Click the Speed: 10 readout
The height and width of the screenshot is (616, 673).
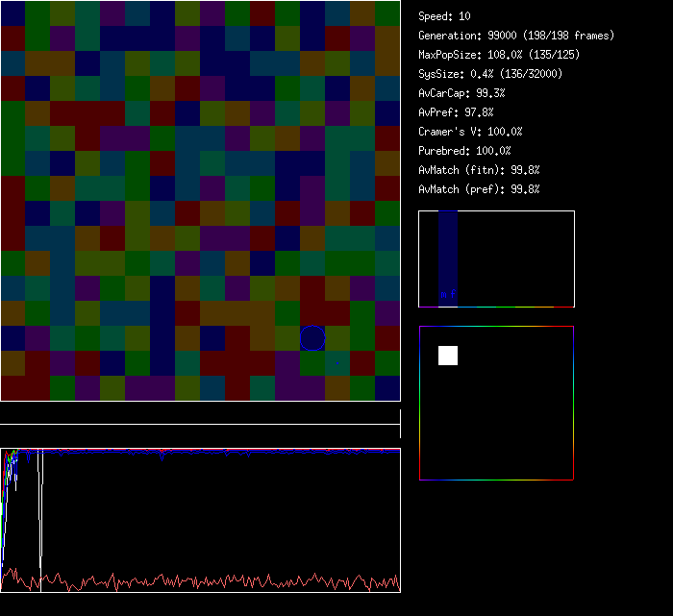click(x=444, y=16)
